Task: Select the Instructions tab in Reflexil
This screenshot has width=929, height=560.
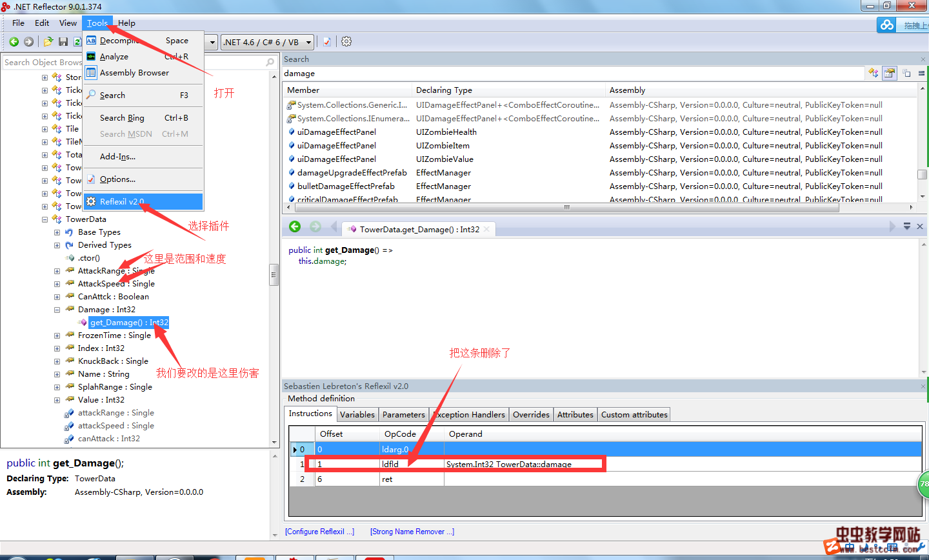Action: (310, 414)
